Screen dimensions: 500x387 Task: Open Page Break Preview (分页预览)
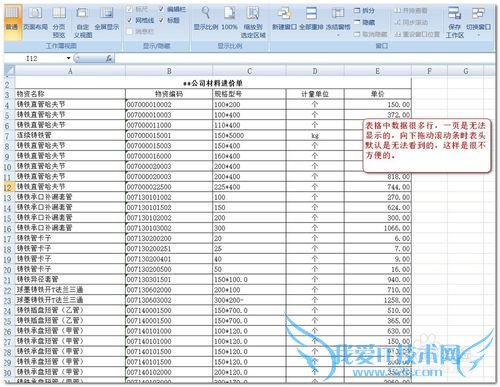[59, 22]
